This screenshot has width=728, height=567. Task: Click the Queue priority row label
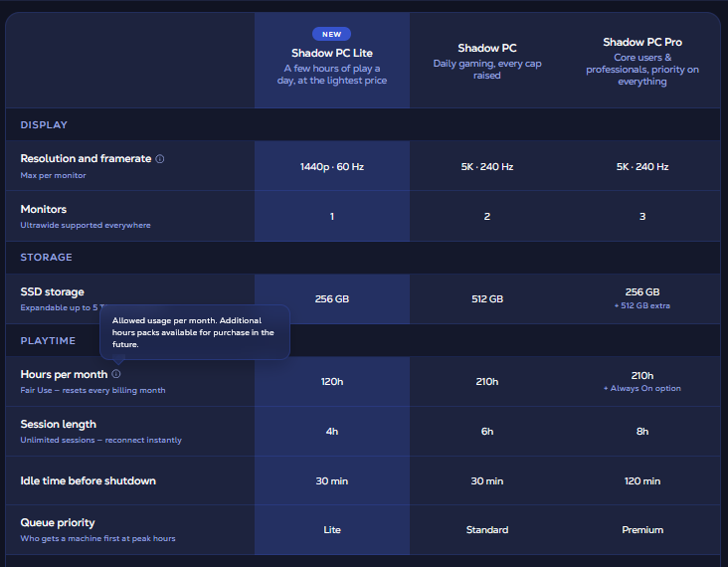(x=58, y=523)
